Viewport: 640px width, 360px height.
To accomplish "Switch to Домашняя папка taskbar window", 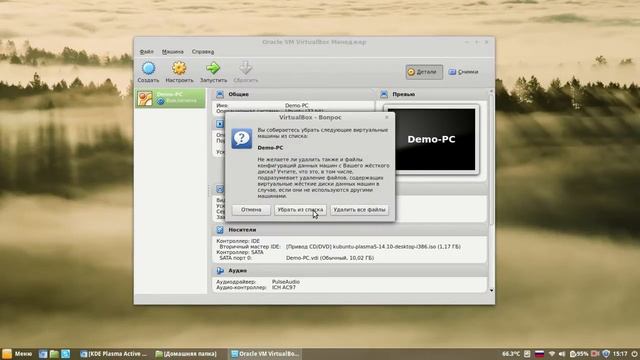I will (186, 354).
